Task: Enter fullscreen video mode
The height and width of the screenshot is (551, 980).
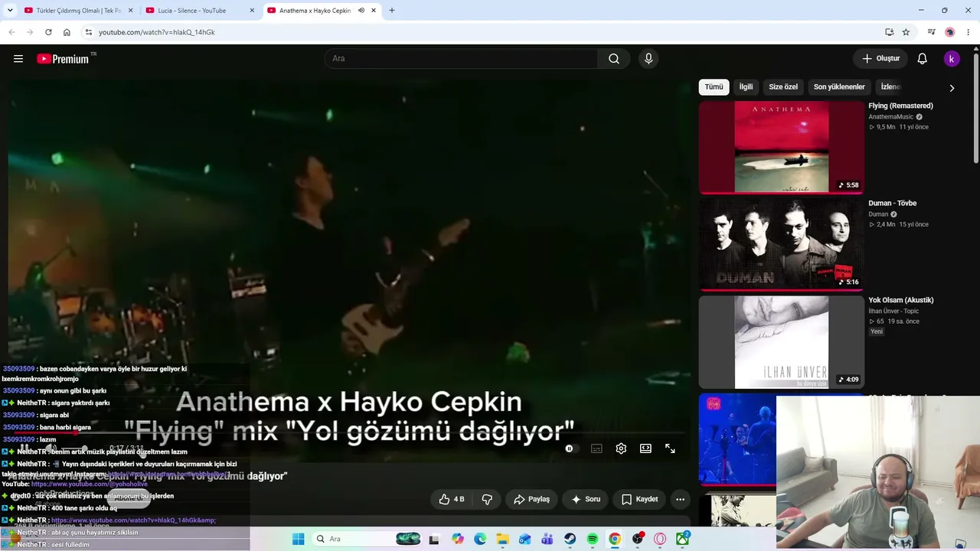Action: tap(670, 448)
